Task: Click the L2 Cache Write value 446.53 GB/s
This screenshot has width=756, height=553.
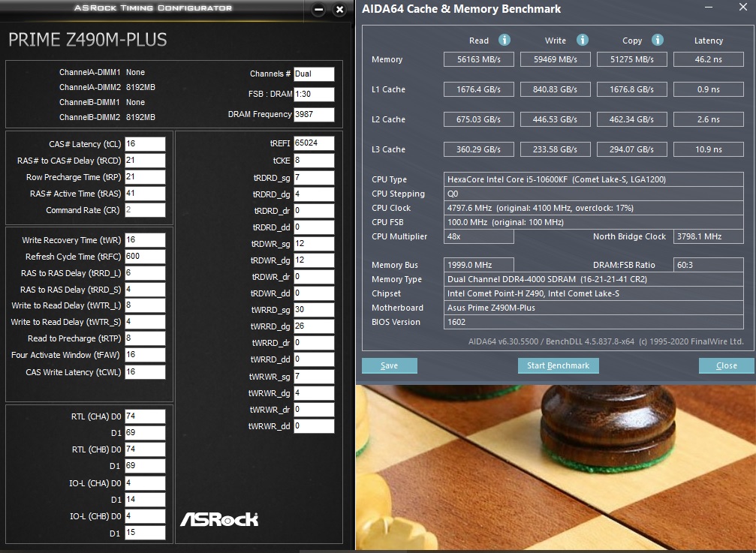Action: (x=556, y=119)
